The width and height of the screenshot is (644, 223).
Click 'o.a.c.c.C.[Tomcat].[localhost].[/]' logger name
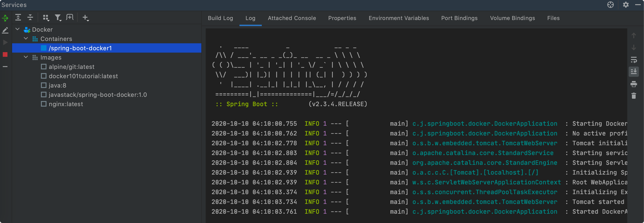tap(475, 172)
